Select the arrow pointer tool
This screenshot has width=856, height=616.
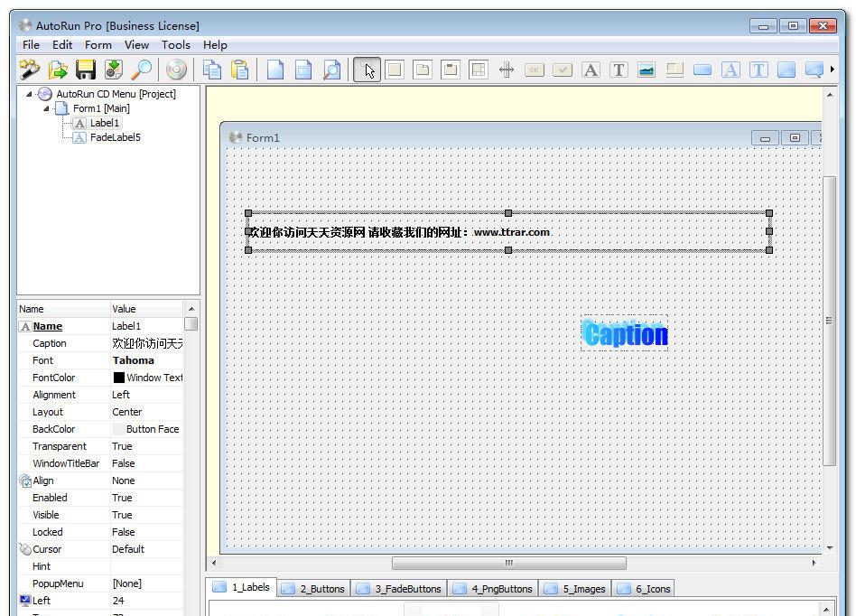click(367, 70)
